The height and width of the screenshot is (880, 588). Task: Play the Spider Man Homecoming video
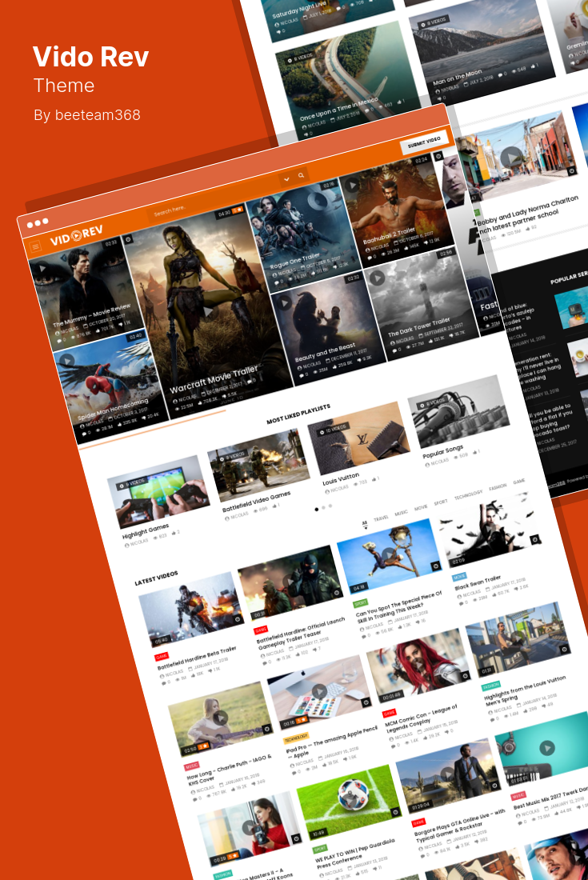pyautogui.click(x=66, y=360)
